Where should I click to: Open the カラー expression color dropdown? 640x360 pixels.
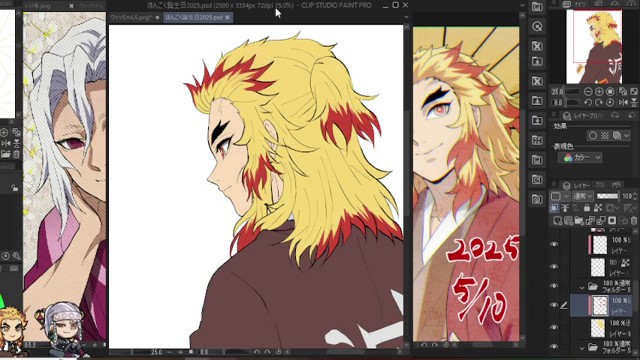[580, 158]
